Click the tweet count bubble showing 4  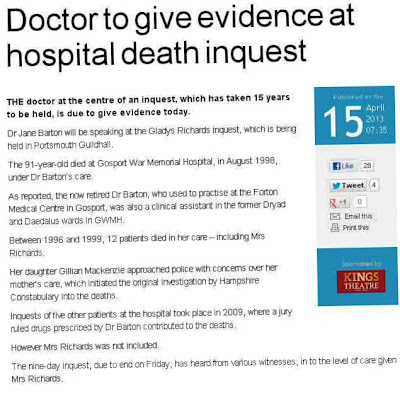click(x=374, y=185)
